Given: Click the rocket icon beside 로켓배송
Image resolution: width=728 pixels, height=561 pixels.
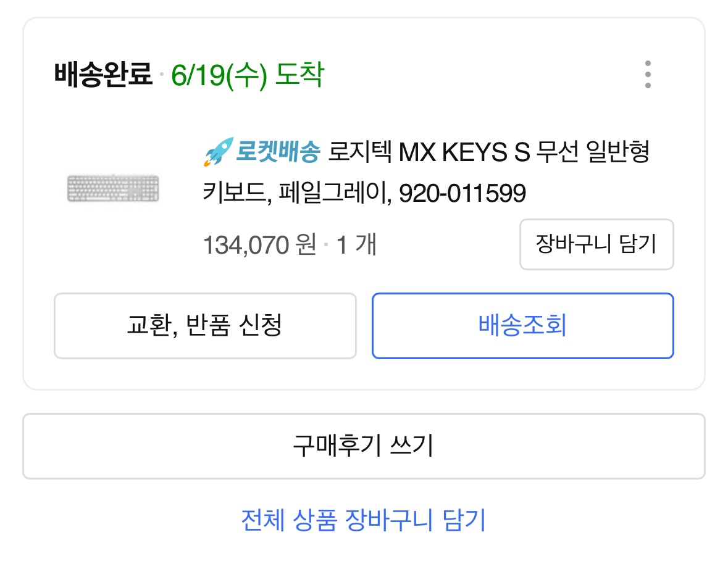Looking at the screenshot, I should (218, 151).
